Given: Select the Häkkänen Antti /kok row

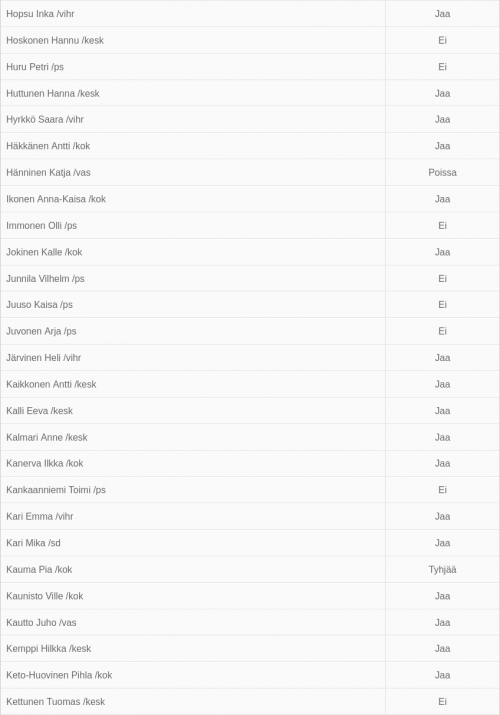Looking at the screenshot, I should (250, 146).
